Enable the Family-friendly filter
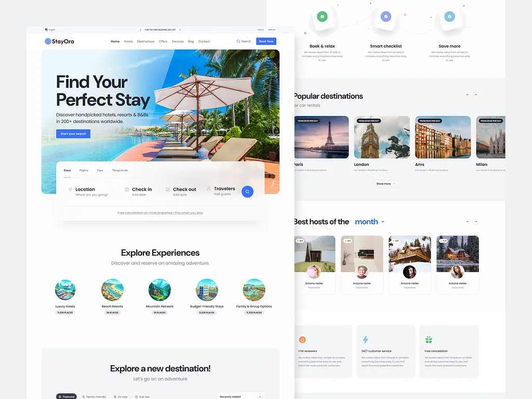The height and width of the screenshot is (399, 532). (x=94, y=396)
